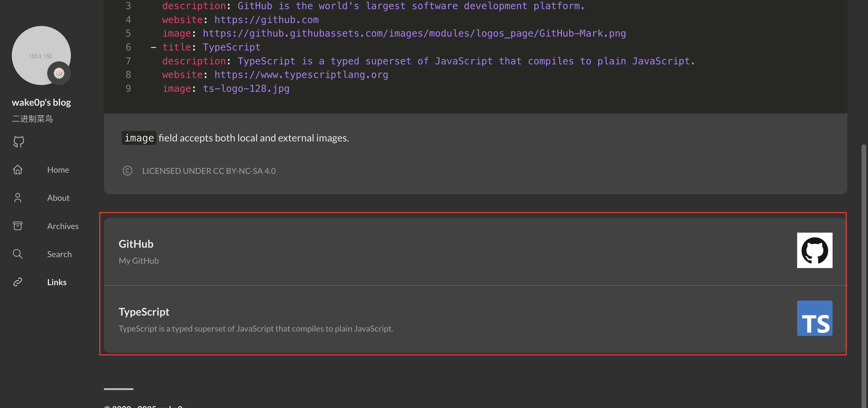Click the page vertical scrollbar

[x=863, y=276]
